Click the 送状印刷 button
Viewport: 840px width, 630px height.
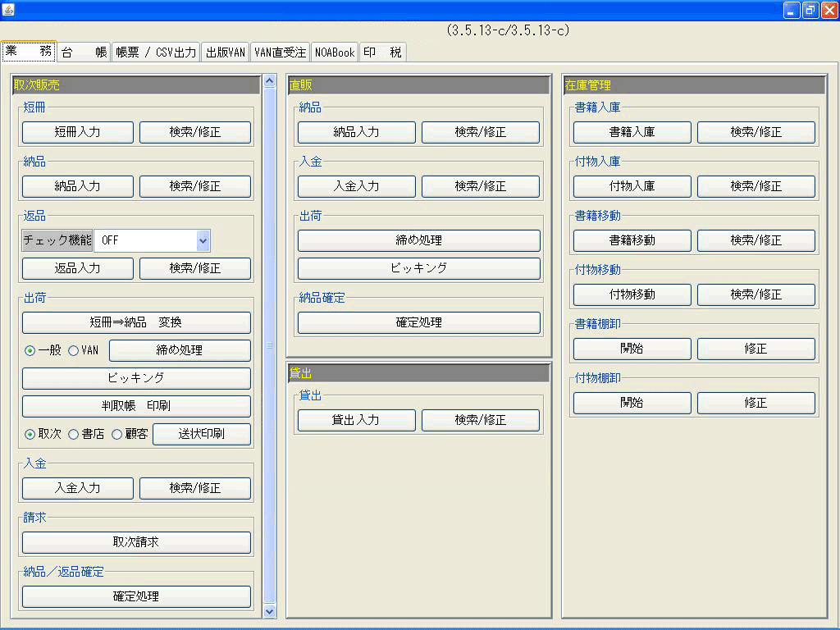202,435
